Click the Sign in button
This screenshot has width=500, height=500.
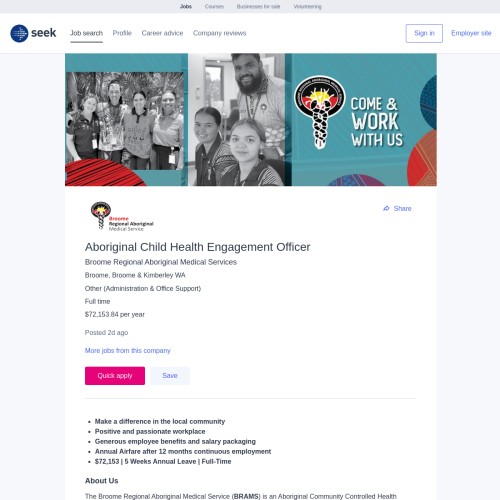[x=424, y=33]
